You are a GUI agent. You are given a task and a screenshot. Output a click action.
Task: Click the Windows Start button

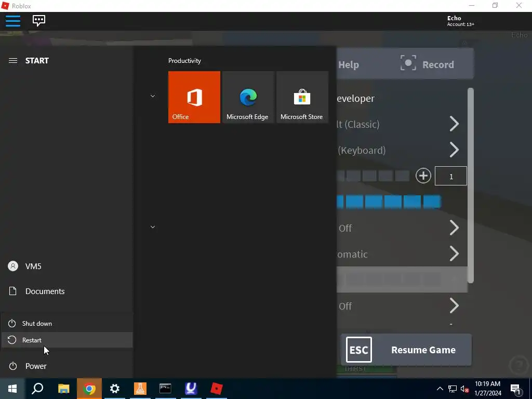pos(12,389)
